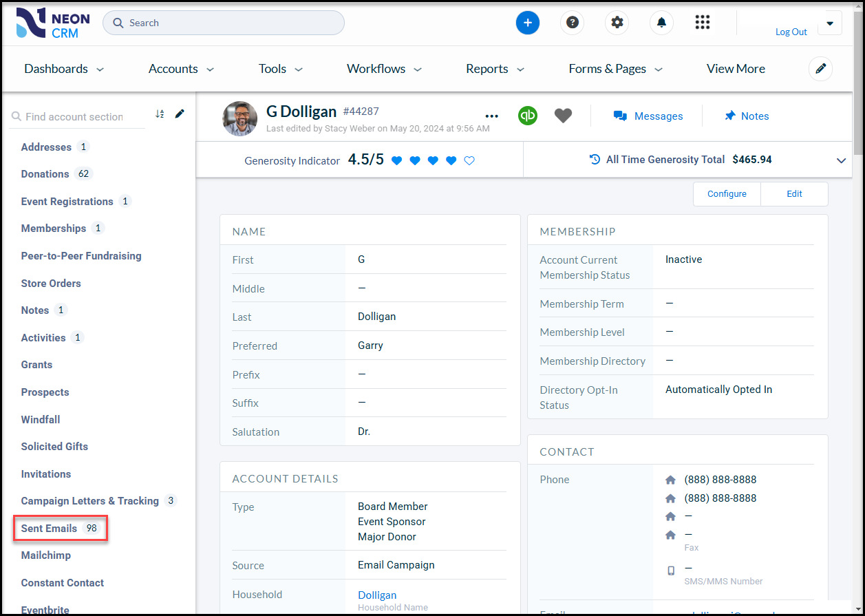Click the Log Out link

point(791,32)
